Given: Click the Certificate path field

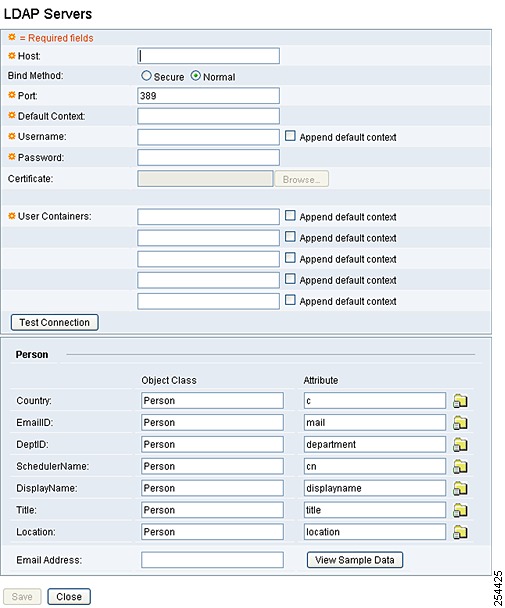Looking at the screenshot, I should (205, 179).
